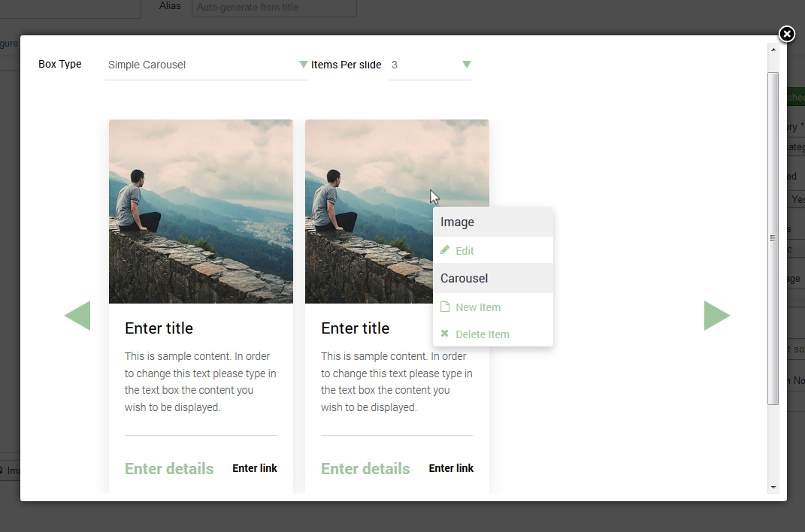Image resolution: width=805 pixels, height=532 pixels.
Task: Click the Alias input field in background
Action: (x=274, y=8)
